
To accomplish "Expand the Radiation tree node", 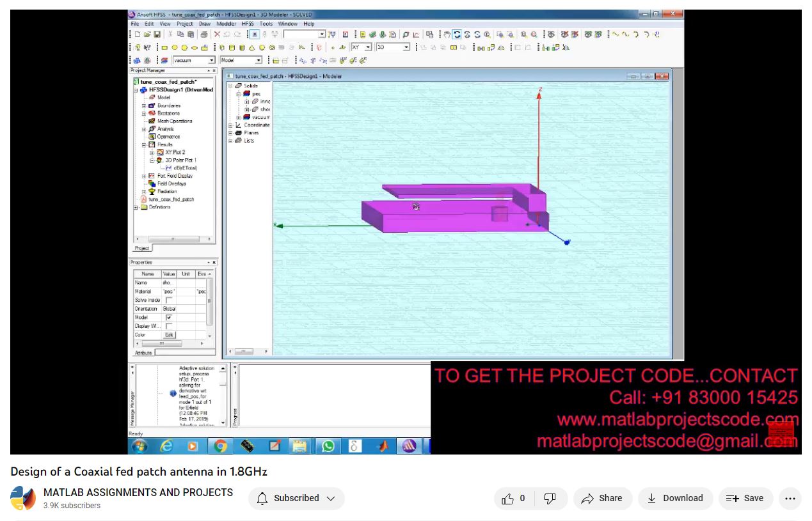I will [144, 191].
